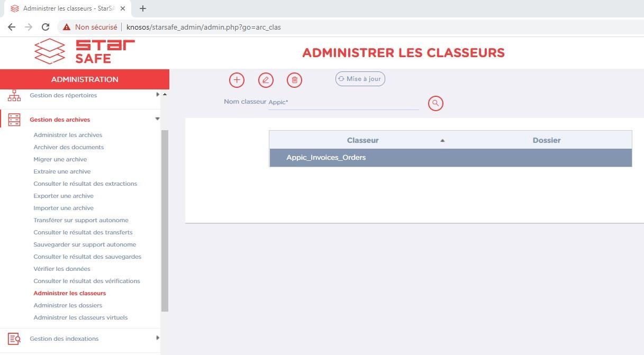This screenshot has height=355, width=644.
Task: Click the Gestion des indexations icon
Action: pyautogui.click(x=14, y=339)
